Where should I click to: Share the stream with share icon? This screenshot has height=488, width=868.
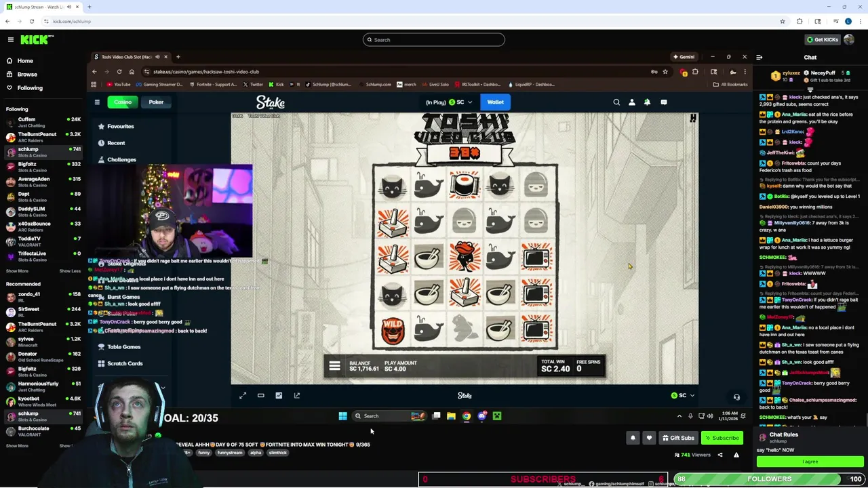tap(720, 455)
